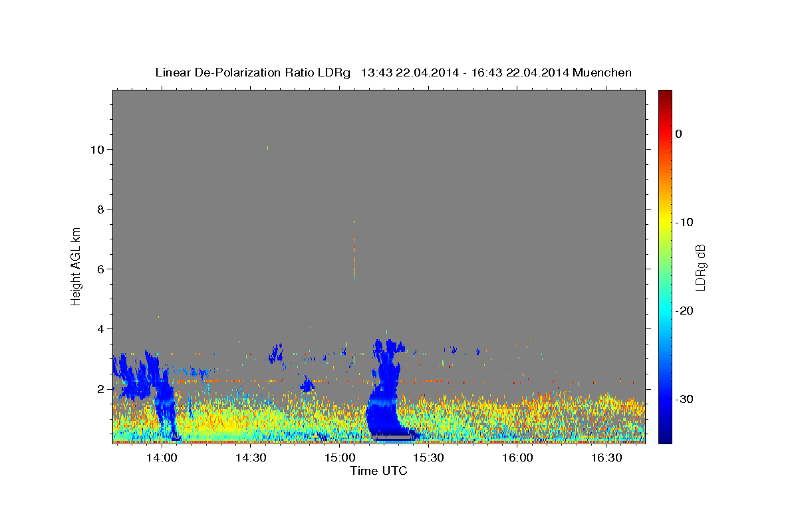Click the end time '16:43 22.04.2014' in title

[521, 72]
